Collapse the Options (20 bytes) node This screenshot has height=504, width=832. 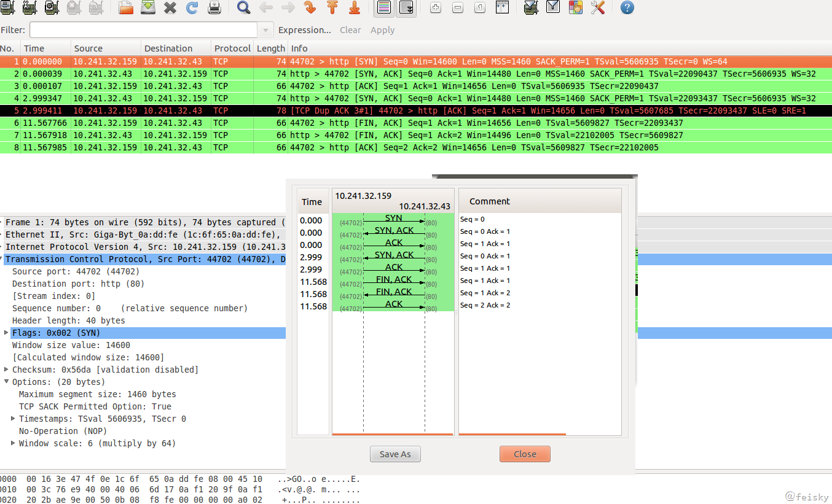[x=7, y=382]
